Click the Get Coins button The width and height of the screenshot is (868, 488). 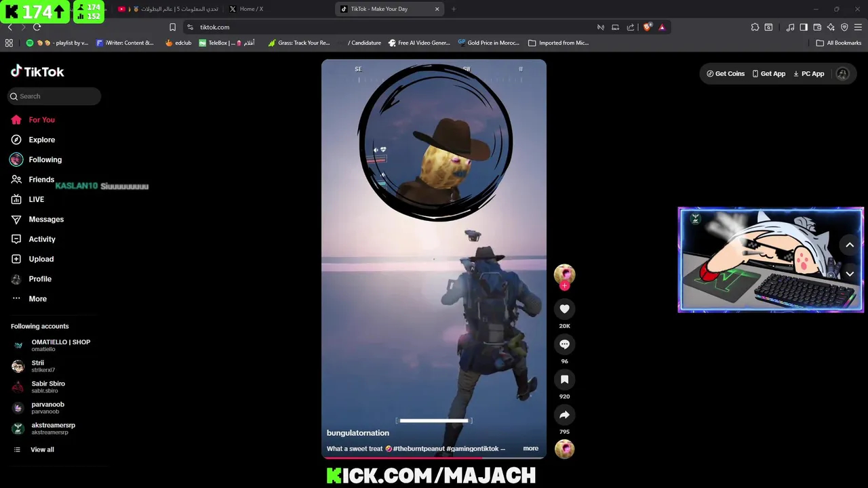point(726,74)
